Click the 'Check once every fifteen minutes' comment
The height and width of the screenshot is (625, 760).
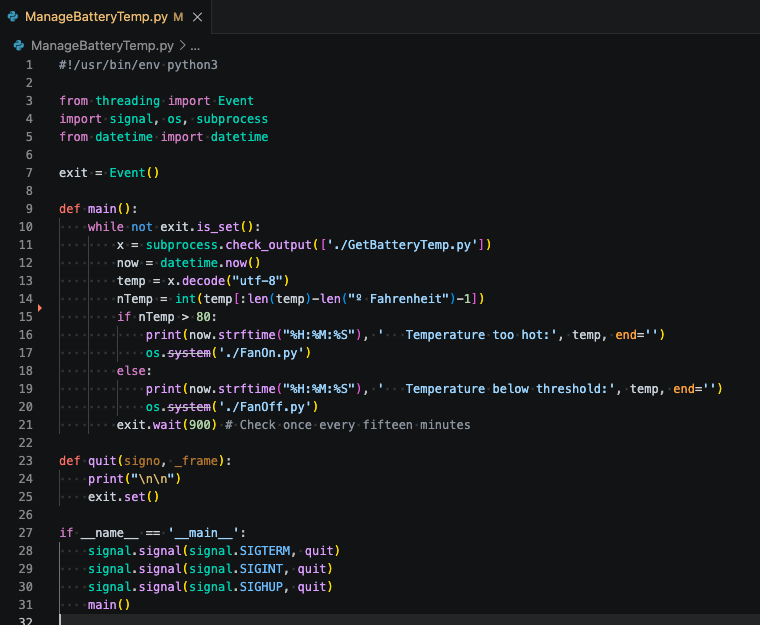(x=348, y=425)
